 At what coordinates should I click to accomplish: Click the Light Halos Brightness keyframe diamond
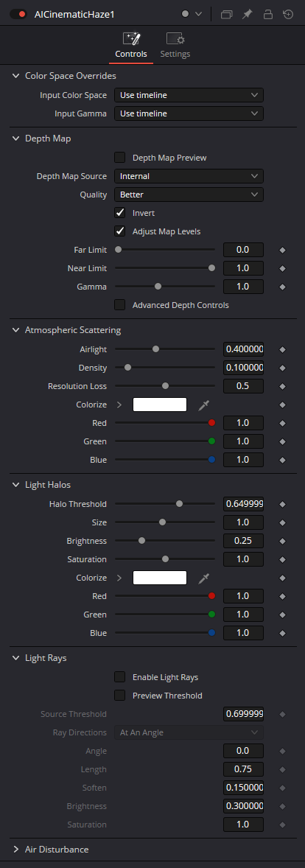282,541
